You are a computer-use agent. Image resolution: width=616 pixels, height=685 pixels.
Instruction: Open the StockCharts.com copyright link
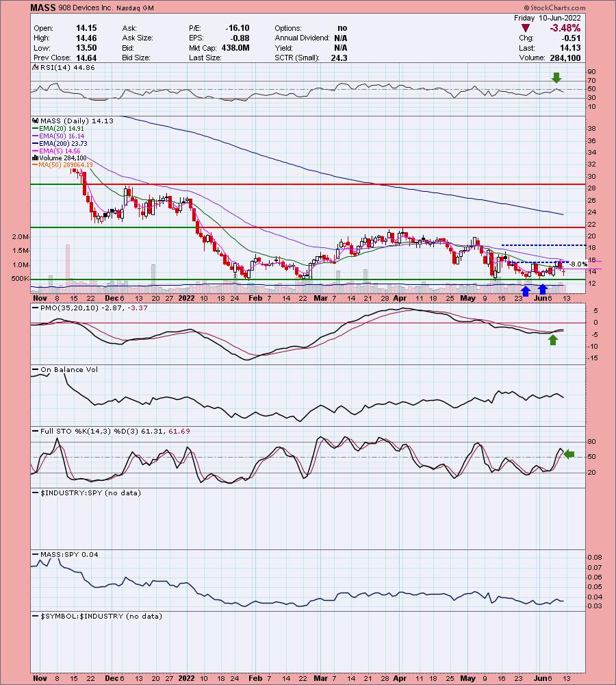[x=554, y=8]
